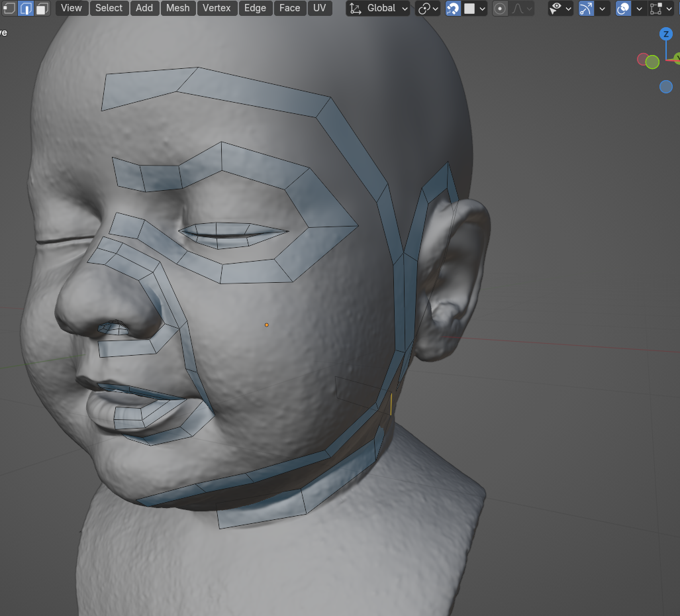Expand the gizmo options dropdown arrow

tap(602, 9)
